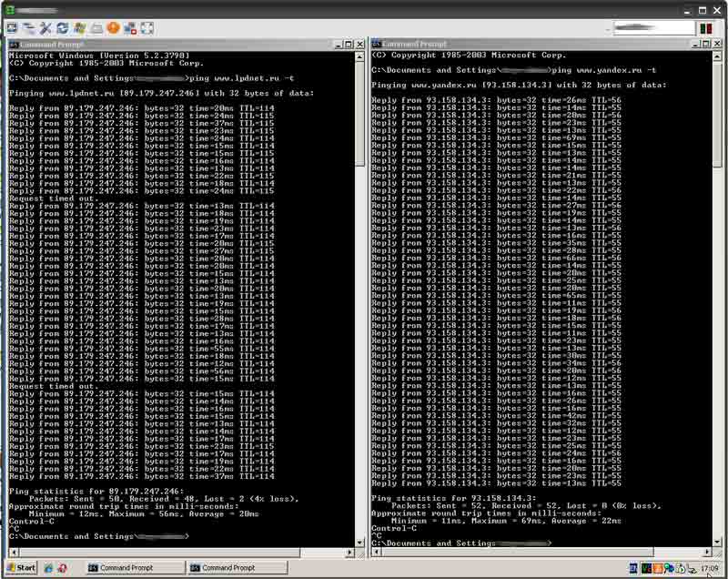Click the monitor icon at the toolbar's left end
The image size is (728, 579).
click(x=12, y=28)
